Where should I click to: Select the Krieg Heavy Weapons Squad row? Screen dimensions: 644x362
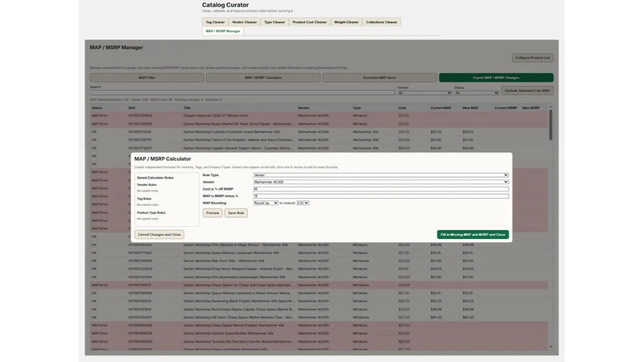319,269
